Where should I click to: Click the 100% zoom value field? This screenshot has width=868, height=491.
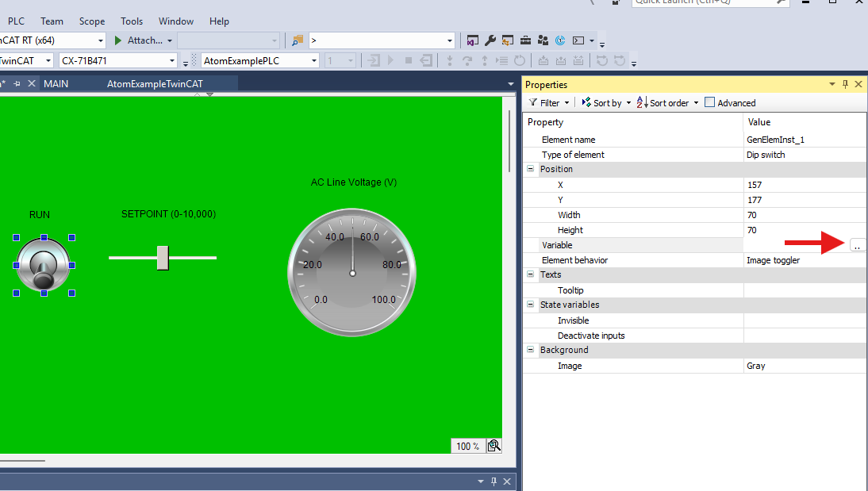tap(467, 446)
